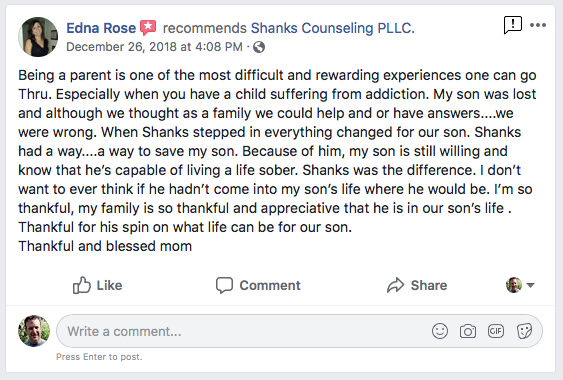Viewport: 563px width, 380px height.
Task: Open the three-dot post options menu
Action: point(538,25)
